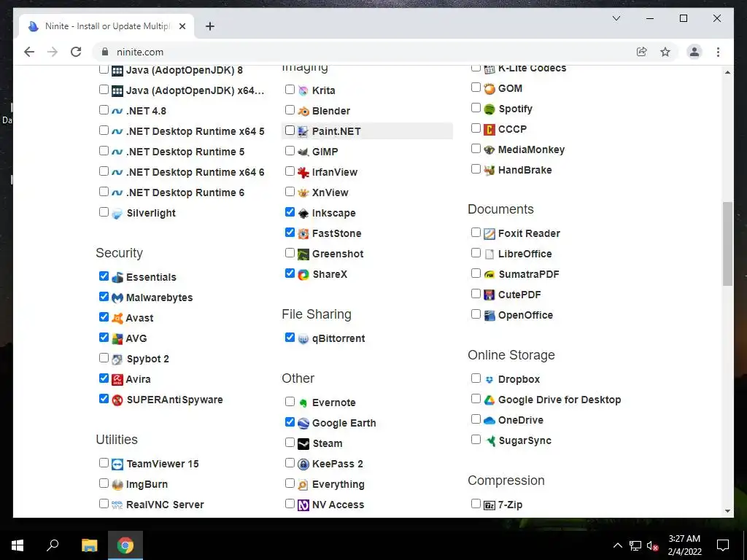Screen dimensions: 747x560
Task: Click the ShareX icon
Action: click(x=303, y=275)
